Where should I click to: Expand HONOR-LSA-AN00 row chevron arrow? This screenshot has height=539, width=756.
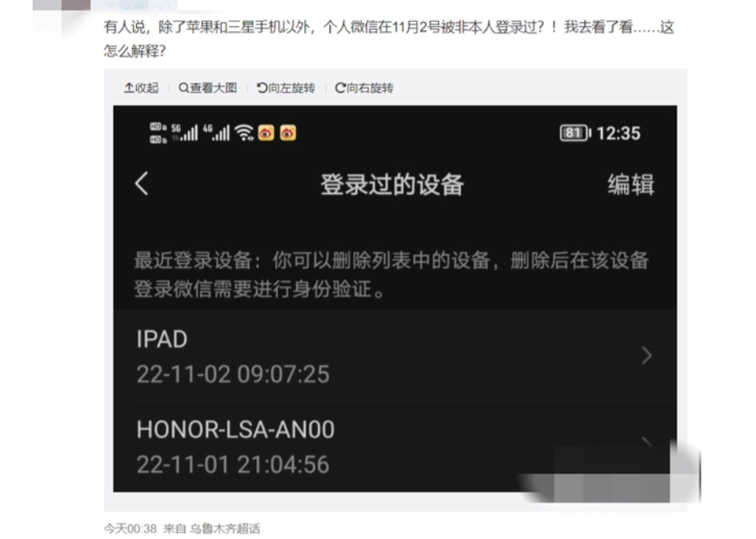pos(647,444)
